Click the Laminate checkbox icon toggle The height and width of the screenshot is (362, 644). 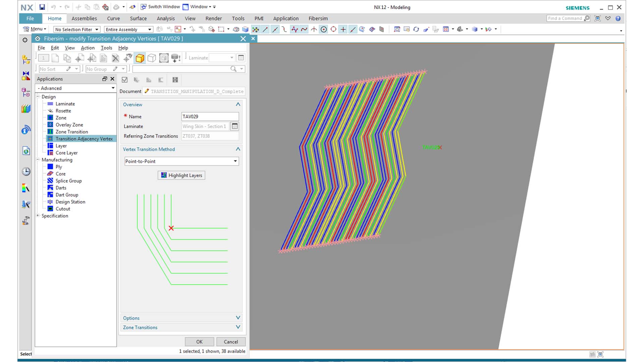click(235, 126)
